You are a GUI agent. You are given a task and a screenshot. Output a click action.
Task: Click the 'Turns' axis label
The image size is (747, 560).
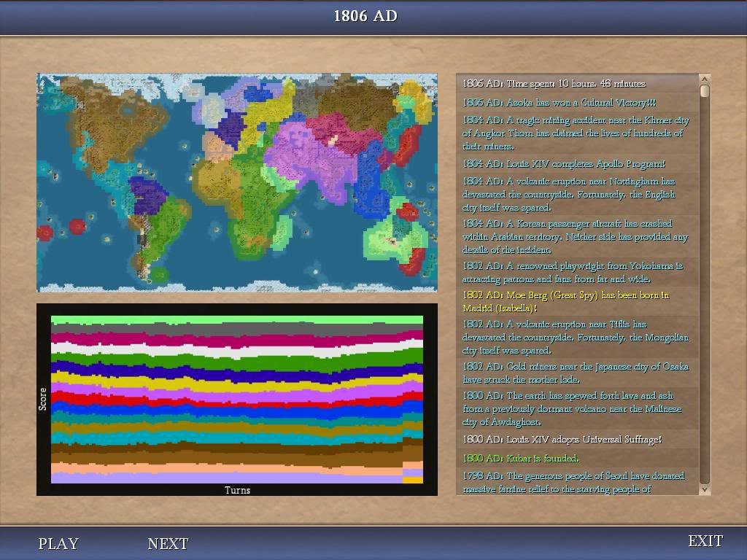tap(237, 489)
